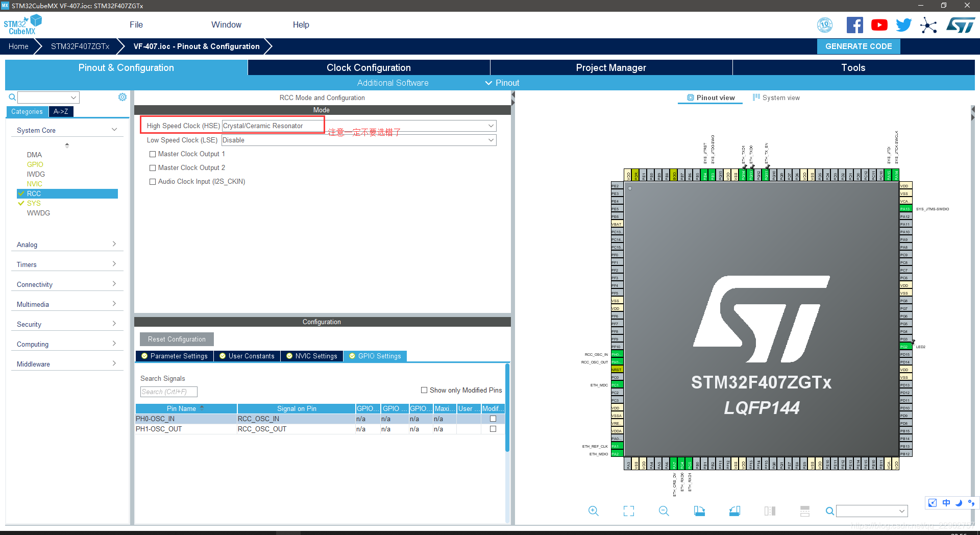
Task: Expand the Connectivity category
Action: coord(67,284)
